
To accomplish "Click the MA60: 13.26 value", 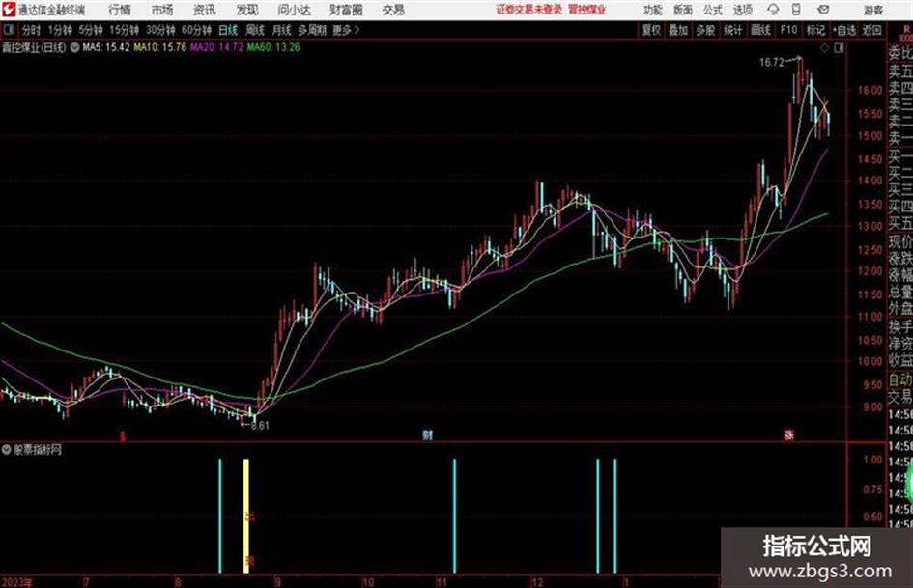I will point(273,47).
